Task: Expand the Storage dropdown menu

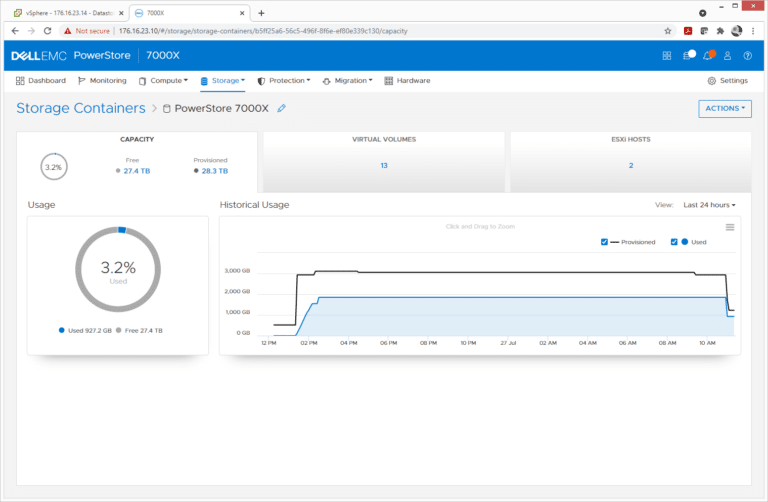Action: (223, 81)
